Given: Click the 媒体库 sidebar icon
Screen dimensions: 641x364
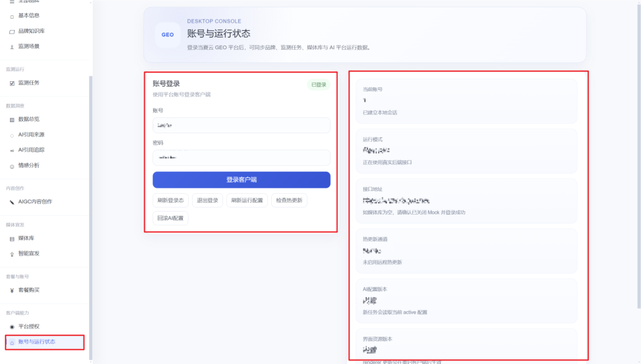Looking at the screenshot, I should point(12,238).
